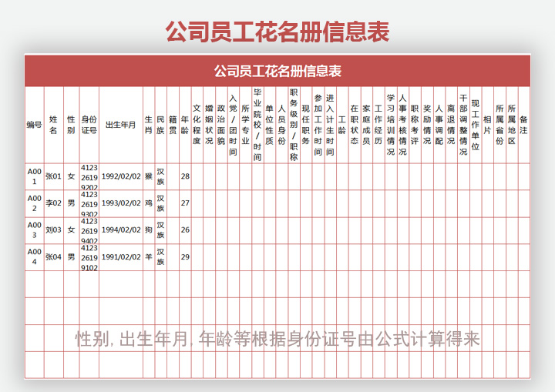The height and width of the screenshot is (392, 555).
Task: Click the zodiac cell 猴
Action: (149, 176)
